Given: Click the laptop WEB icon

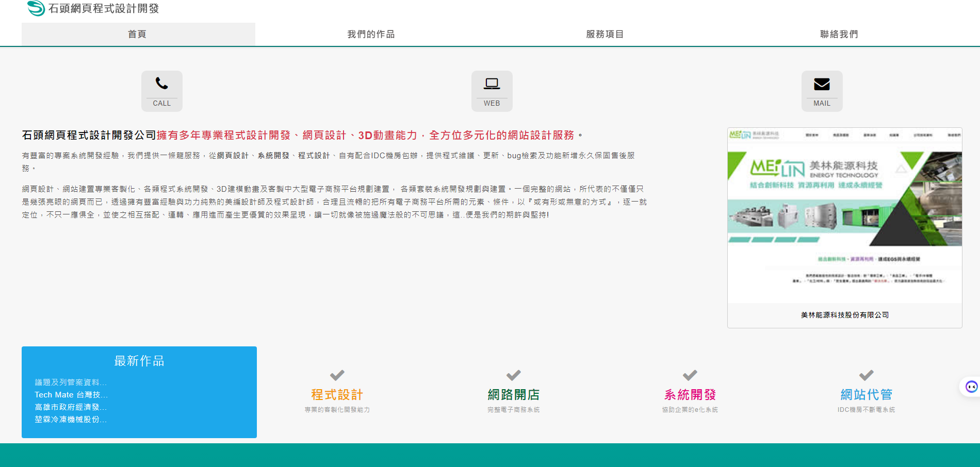Looking at the screenshot, I should click(x=492, y=84).
